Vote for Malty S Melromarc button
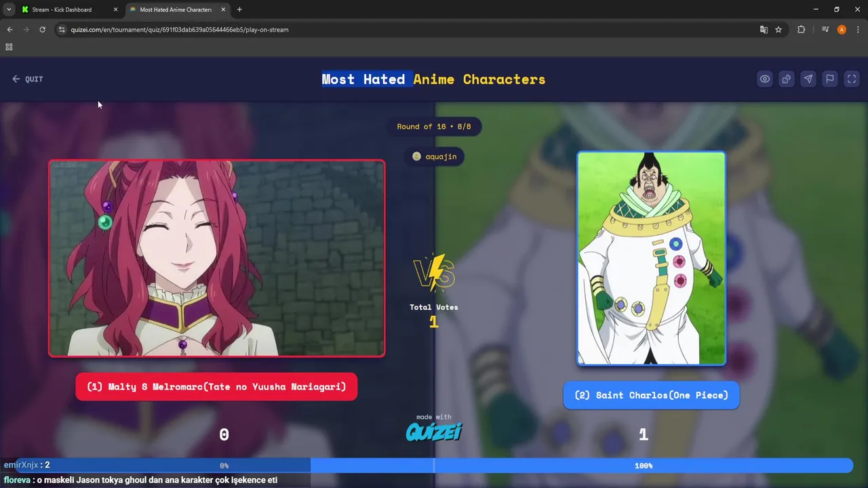The width and height of the screenshot is (868, 488). [x=216, y=387]
